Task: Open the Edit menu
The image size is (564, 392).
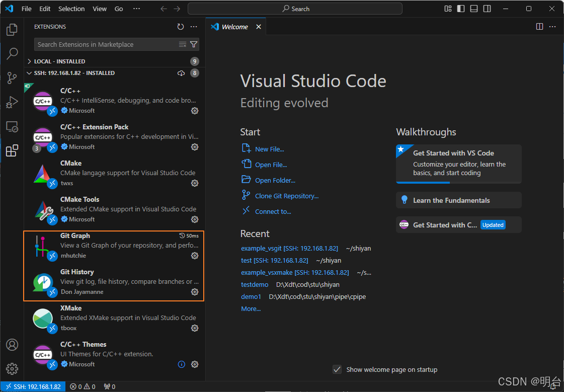Action: (x=45, y=9)
